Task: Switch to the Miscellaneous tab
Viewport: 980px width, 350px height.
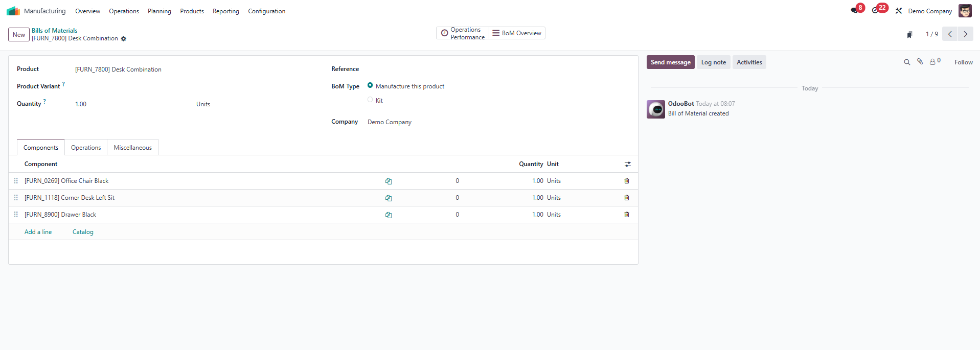Action: tap(132, 148)
